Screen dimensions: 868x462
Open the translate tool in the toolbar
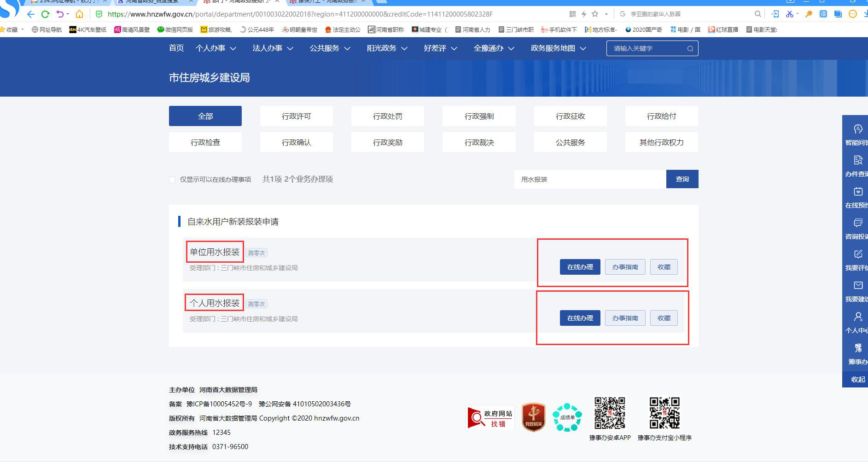coord(822,14)
